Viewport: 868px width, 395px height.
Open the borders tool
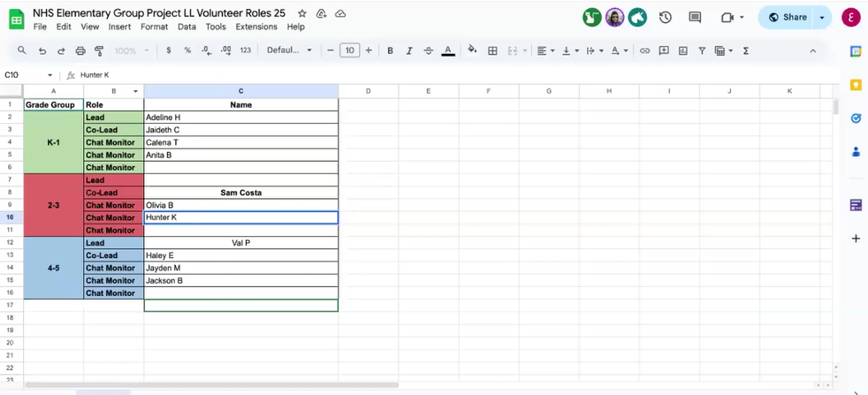click(x=492, y=50)
